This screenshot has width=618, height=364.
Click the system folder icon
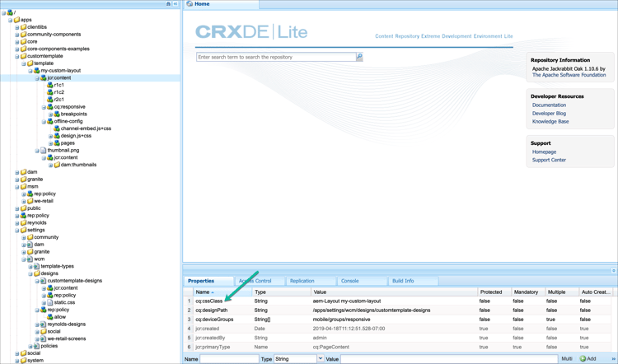pos(23,361)
